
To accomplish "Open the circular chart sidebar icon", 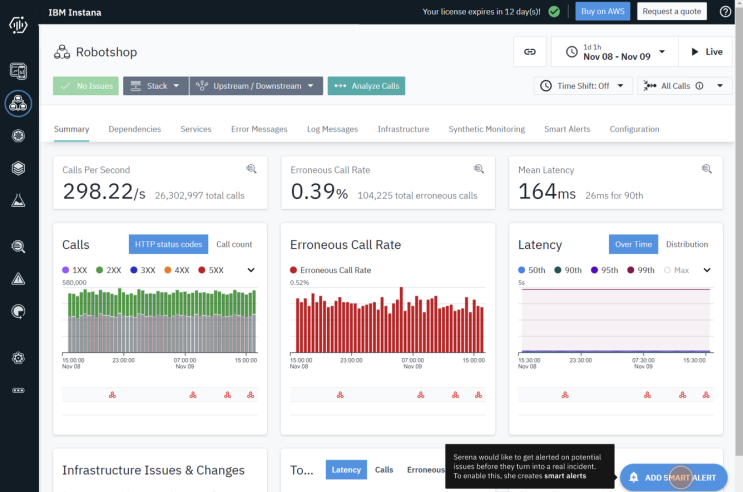I will click(x=18, y=311).
